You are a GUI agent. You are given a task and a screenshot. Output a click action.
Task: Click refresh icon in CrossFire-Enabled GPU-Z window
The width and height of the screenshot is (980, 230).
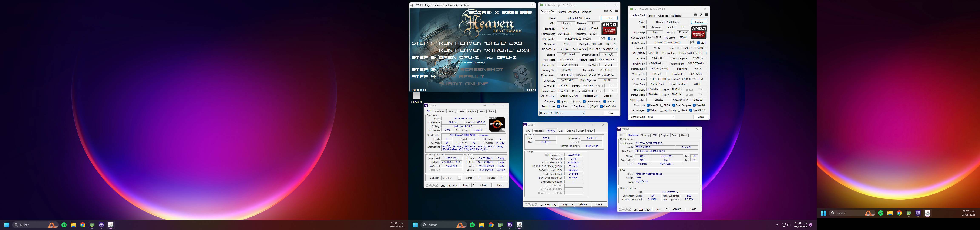611,11
